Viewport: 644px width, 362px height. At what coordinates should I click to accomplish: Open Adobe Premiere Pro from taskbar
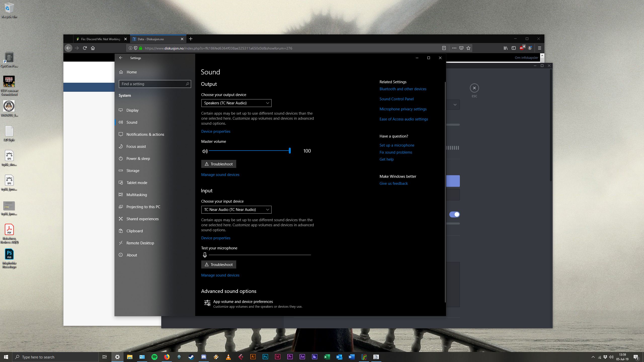pos(290,357)
